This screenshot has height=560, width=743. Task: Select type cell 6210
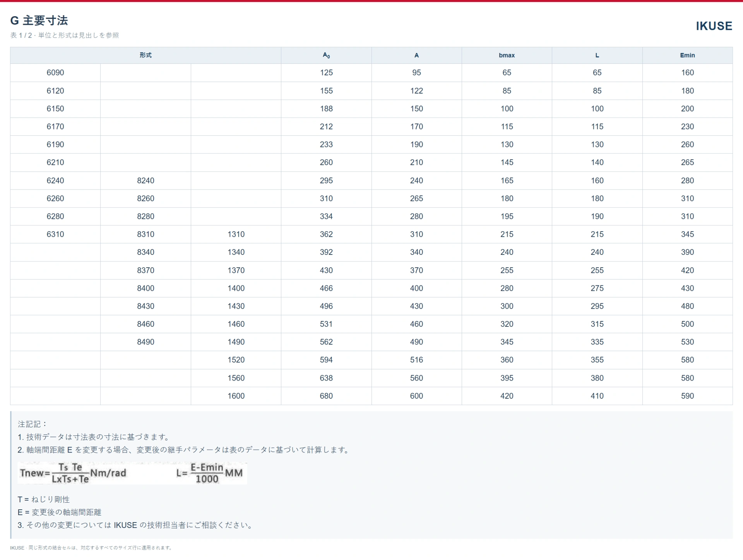pos(55,162)
